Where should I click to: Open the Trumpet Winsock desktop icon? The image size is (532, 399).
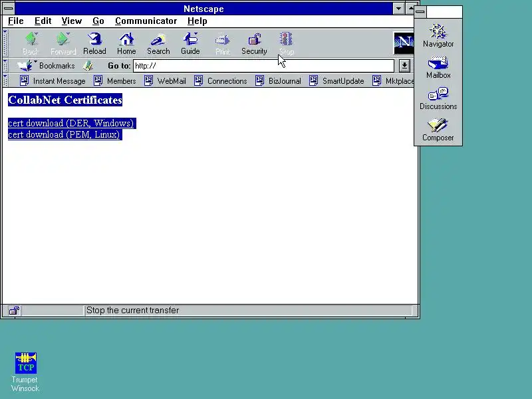point(25,372)
